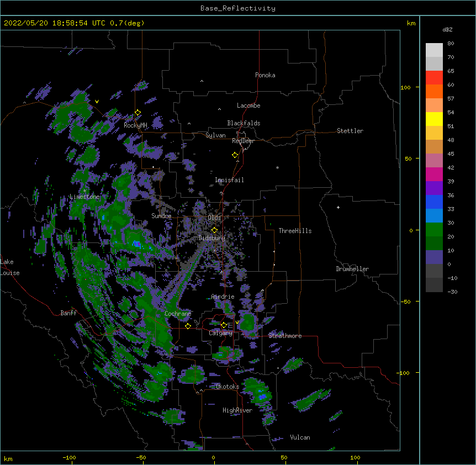Click the Lacombe city label
Image resolution: width=476 pixels, height=465 pixels.
tap(248, 105)
